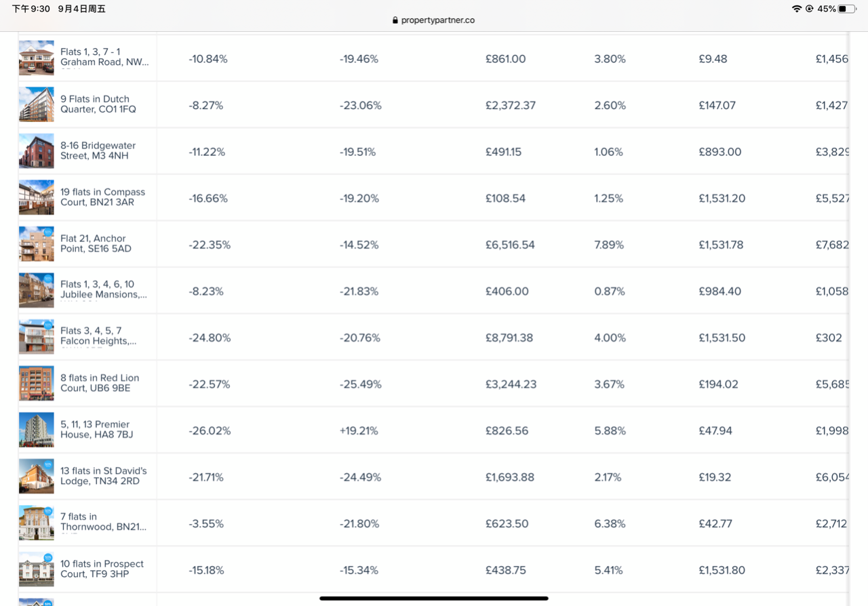The width and height of the screenshot is (868, 606).
Task: Select the -19.46% value in Graham Road row
Action: tap(359, 59)
